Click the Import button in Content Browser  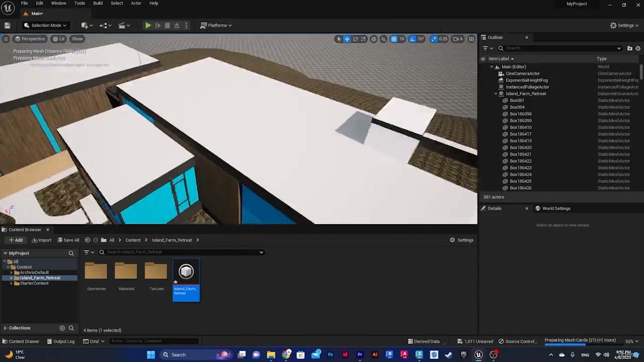tap(41, 240)
